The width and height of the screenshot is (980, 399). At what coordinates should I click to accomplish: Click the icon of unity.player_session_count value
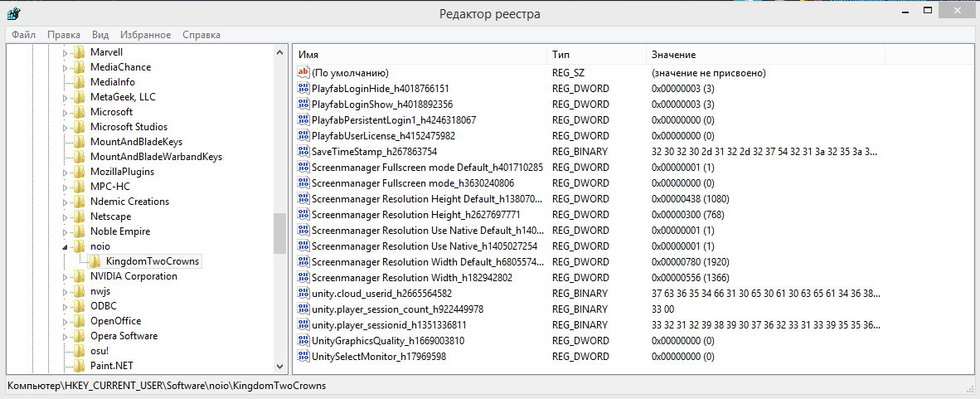[x=303, y=309]
